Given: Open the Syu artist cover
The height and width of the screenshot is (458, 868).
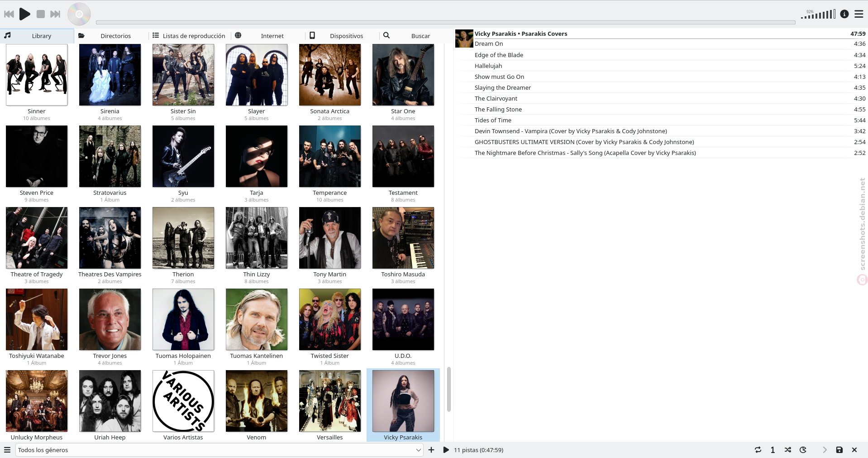Looking at the screenshot, I should click(183, 156).
